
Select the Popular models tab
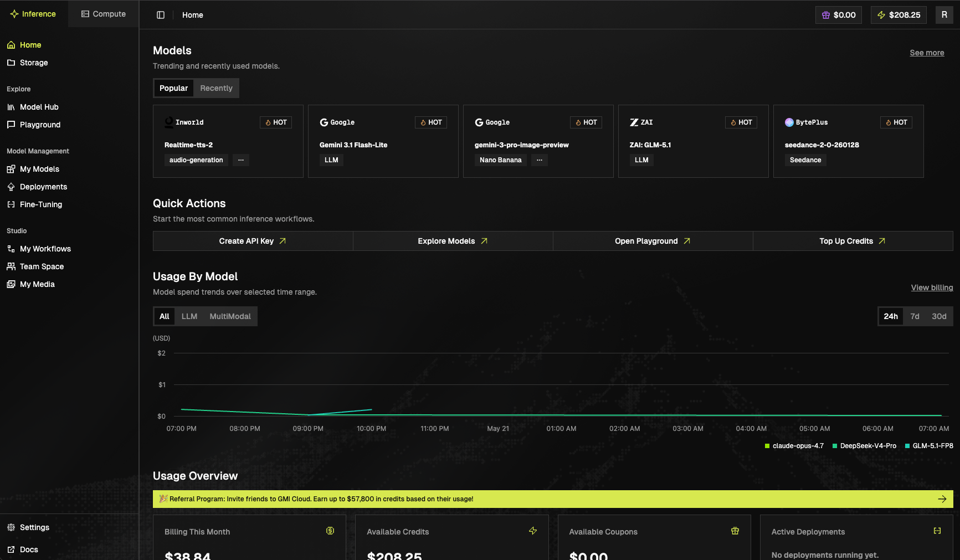(173, 88)
